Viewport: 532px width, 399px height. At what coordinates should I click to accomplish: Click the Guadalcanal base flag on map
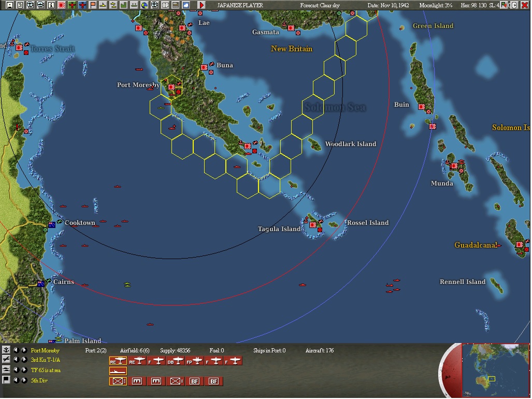point(520,245)
